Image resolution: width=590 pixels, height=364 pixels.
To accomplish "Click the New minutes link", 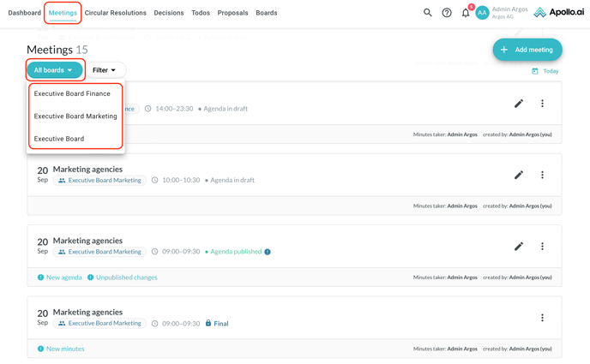I will (x=65, y=349).
